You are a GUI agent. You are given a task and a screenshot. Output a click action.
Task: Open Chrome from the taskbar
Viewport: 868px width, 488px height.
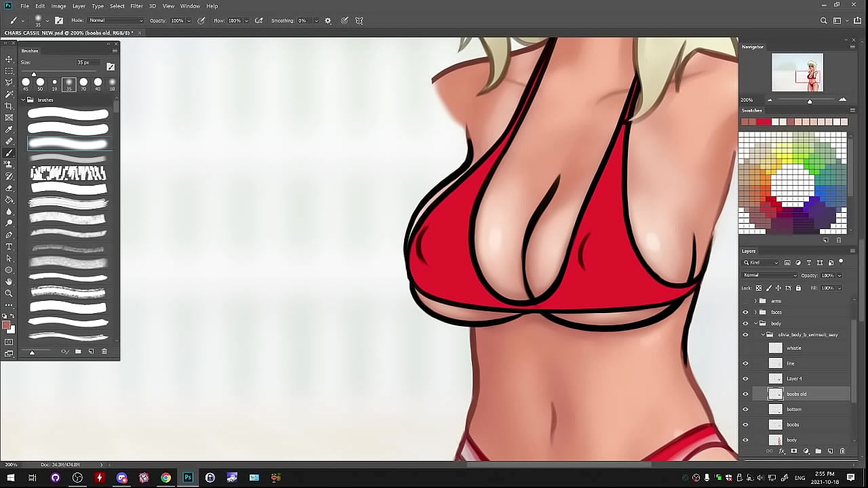pyautogui.click(x=165, y=478)
